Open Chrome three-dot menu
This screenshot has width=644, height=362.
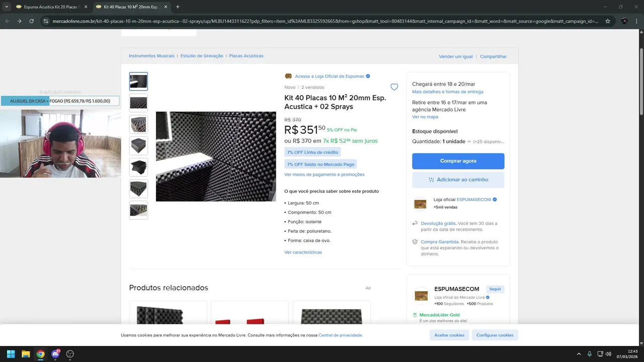pos(636,21)
